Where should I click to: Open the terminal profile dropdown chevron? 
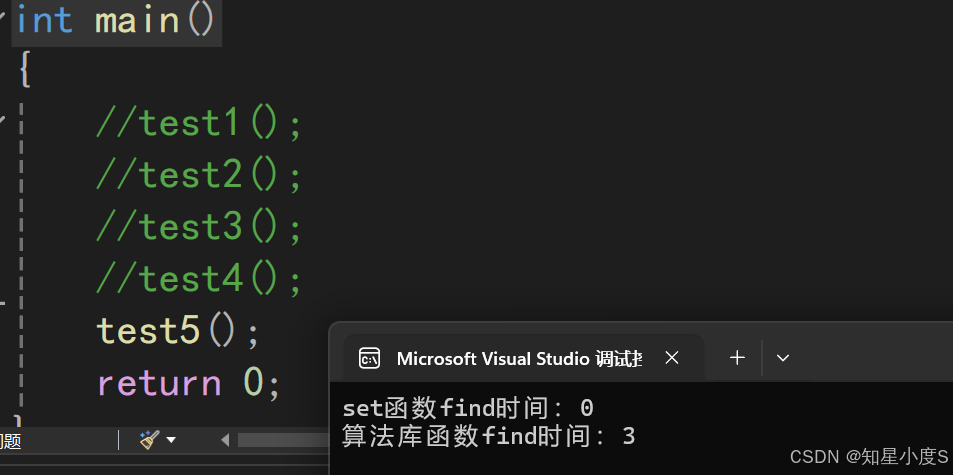tap(783, 357)
